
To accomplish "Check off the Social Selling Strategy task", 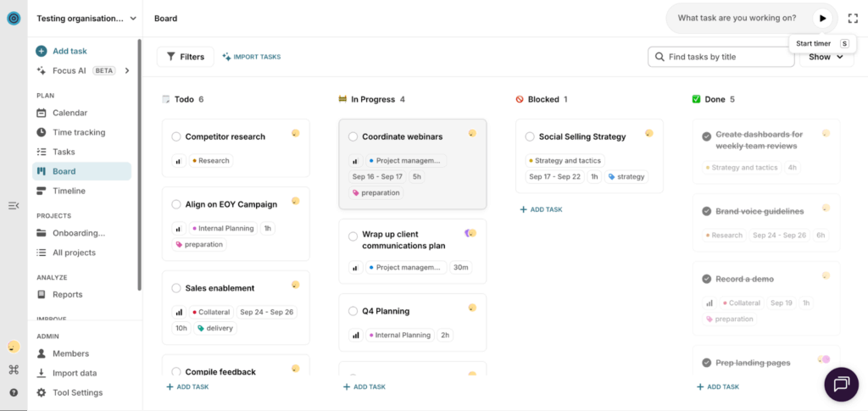I will click(x=530, y=136).
